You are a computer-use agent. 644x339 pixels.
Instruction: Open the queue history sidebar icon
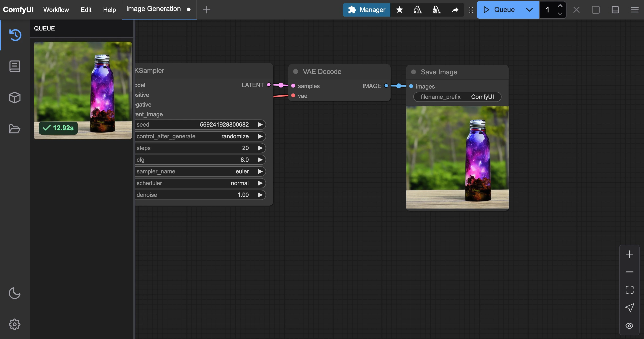click(15, 35)
